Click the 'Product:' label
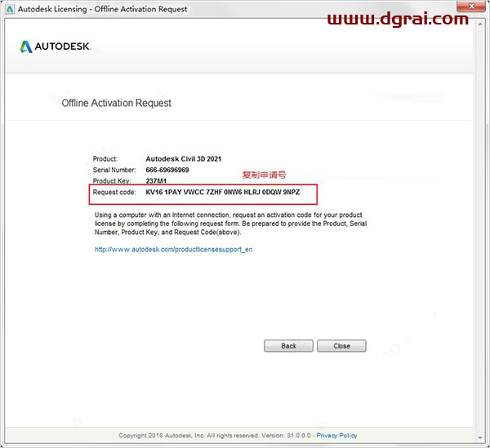The height and width of the screenshot is (448, 490). click(x=105, y=158)
